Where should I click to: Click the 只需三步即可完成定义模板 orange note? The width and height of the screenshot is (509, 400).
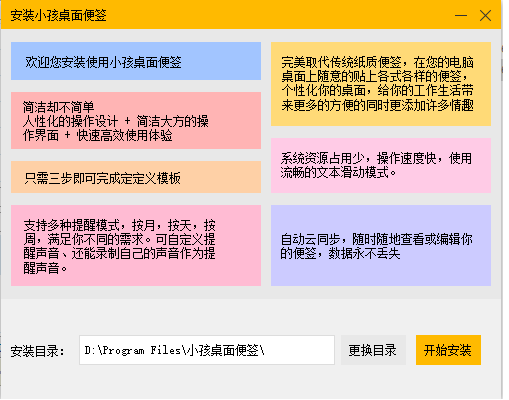click(136, 177)
